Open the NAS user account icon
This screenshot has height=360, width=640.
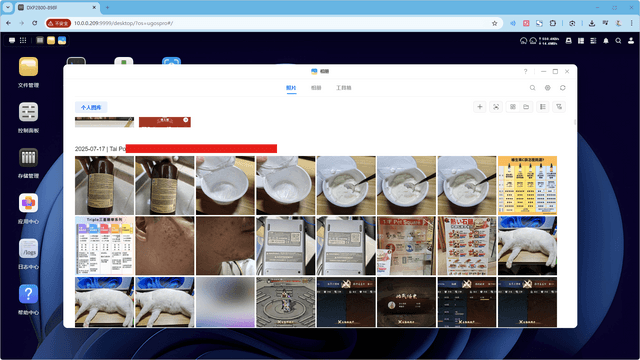(x=631, y=41)
